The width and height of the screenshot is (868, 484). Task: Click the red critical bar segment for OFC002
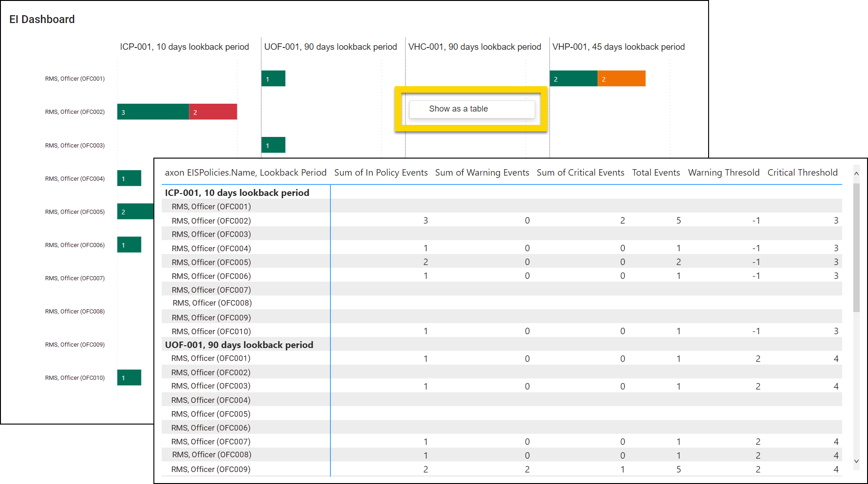pos(213,112)
